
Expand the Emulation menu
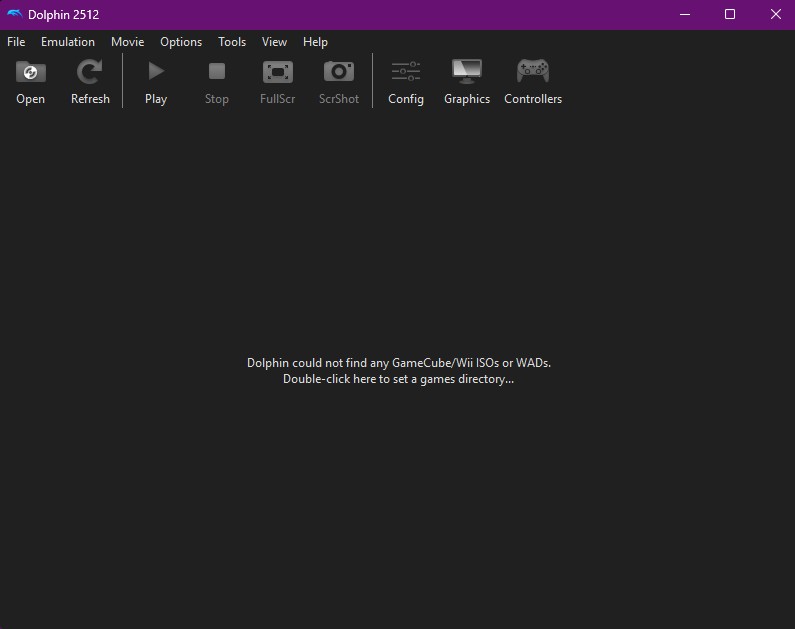pos(68,42)
